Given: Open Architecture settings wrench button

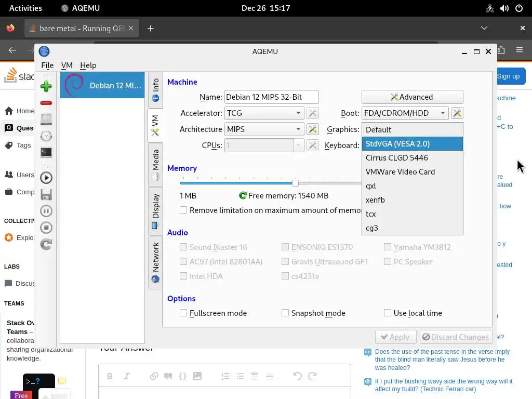Looking at the screenshot, I should pyautogui.click(x=312, y=129).
